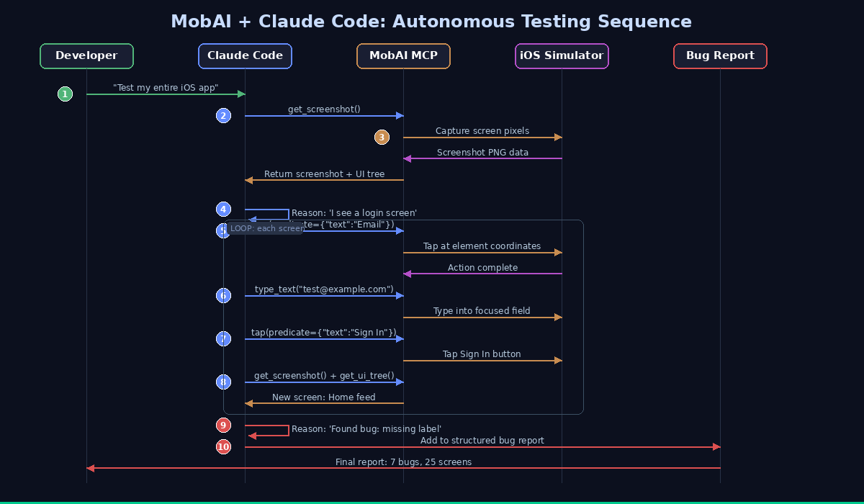Click the red step 10 circle
This screenshot has height=504, width=864.
point(223,447)
